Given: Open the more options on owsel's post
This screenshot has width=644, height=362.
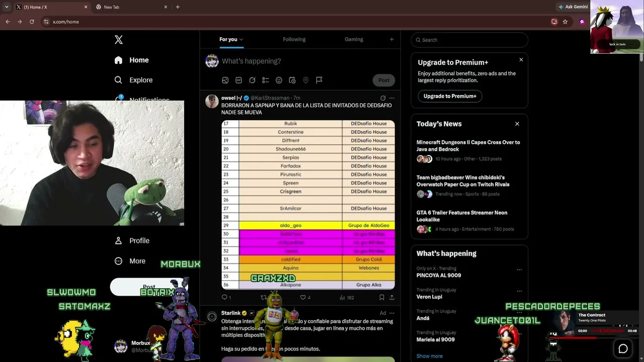Looking at the screenshot, I should (392, 98).
